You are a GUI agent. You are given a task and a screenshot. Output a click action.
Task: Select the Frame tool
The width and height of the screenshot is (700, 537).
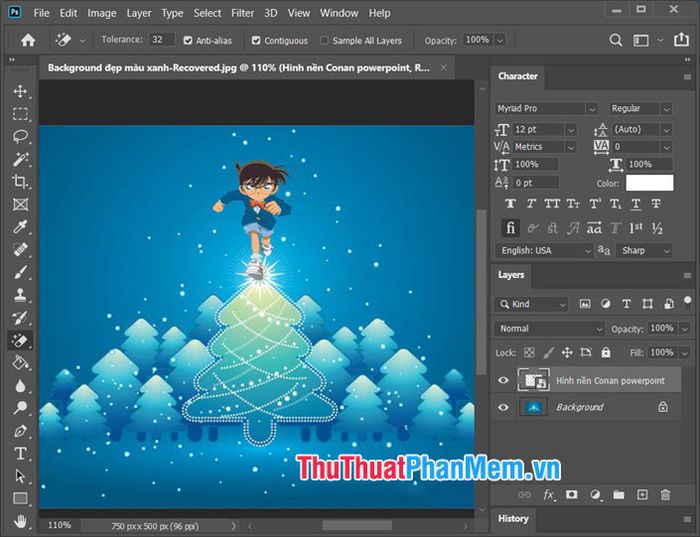point(20,204)
